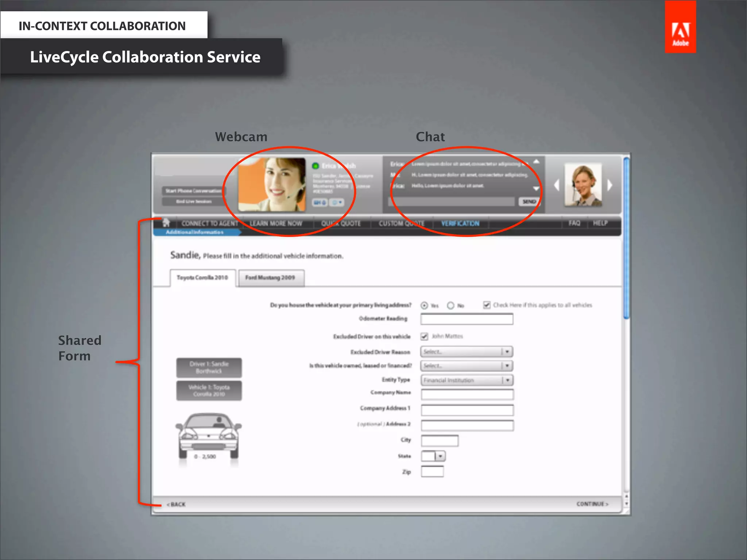Viewport: 747px width, 560px height.
Task: Click Vehicle 1: Toyota Corolla 2010 button
Action: click(209, 390)
